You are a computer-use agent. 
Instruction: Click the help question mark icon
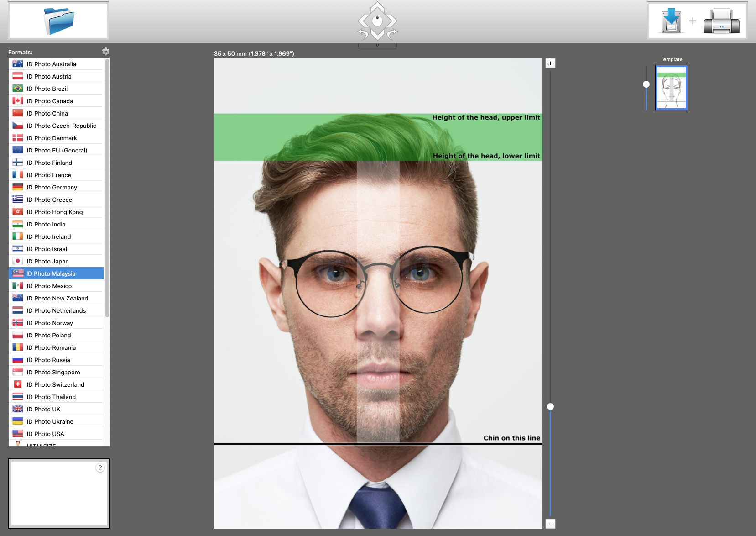pyautogui.click(x=100, y=468)
